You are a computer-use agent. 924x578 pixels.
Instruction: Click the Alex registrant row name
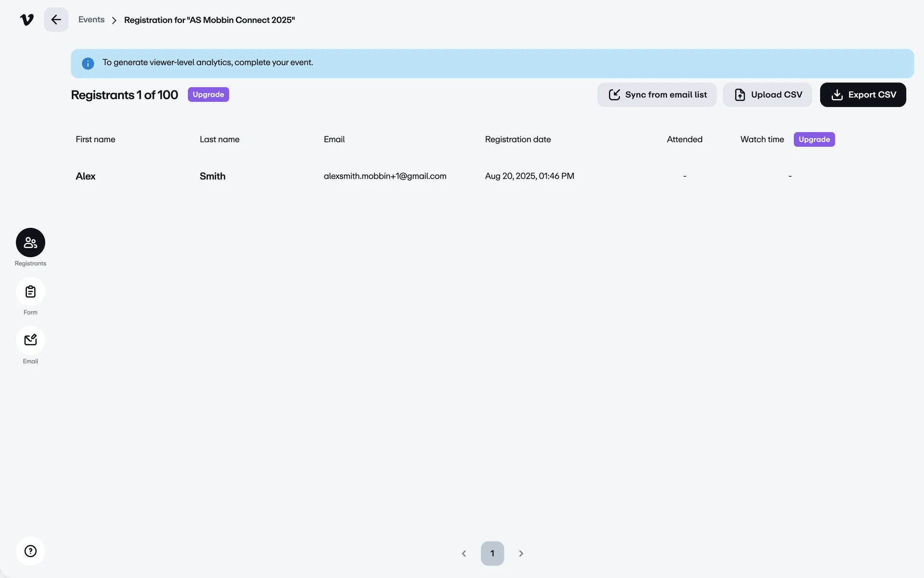click(x=86, y=176)
